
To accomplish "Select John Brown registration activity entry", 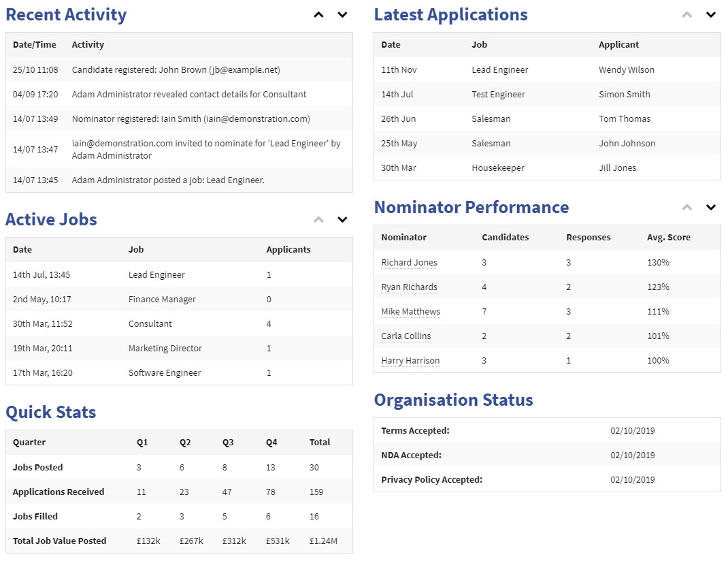I will (176, 69).
